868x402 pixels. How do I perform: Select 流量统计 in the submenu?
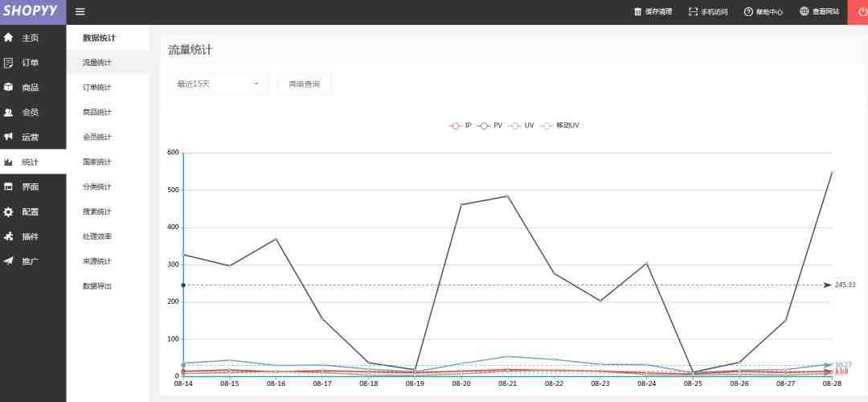pyautogui.click(x=108, y=63)
